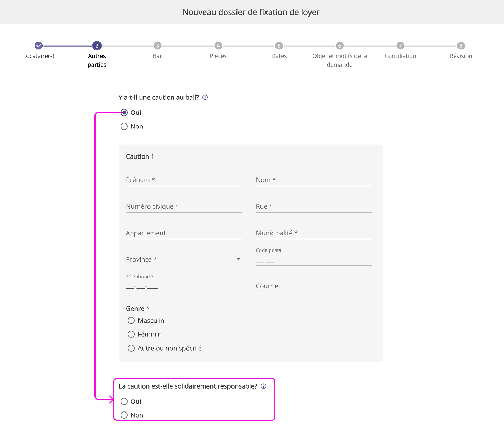Image resolution: width=504 pixels, height=424 pixels.
Task: Select Féminin genre radio button
Action: [x=131, y=334]
